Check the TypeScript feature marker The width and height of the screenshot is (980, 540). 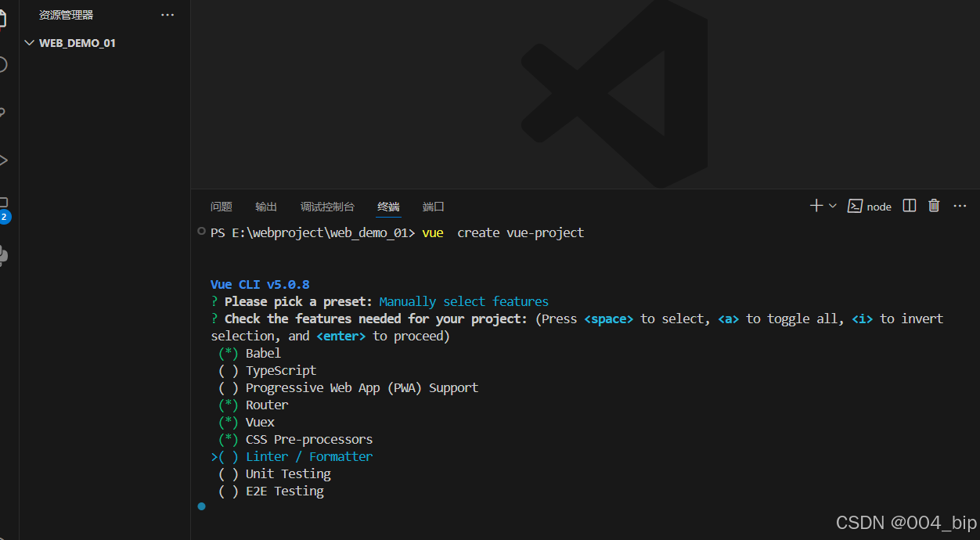[x=229, y=371]
